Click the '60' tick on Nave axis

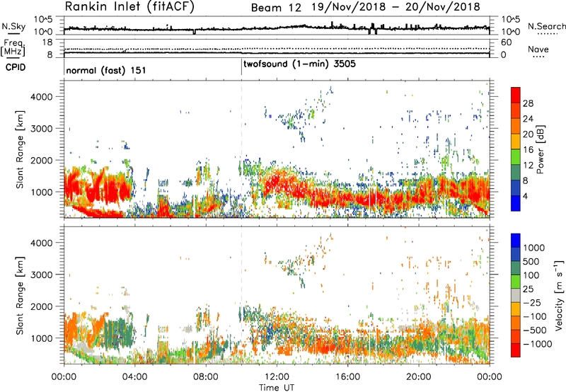(x=506, y=42)
